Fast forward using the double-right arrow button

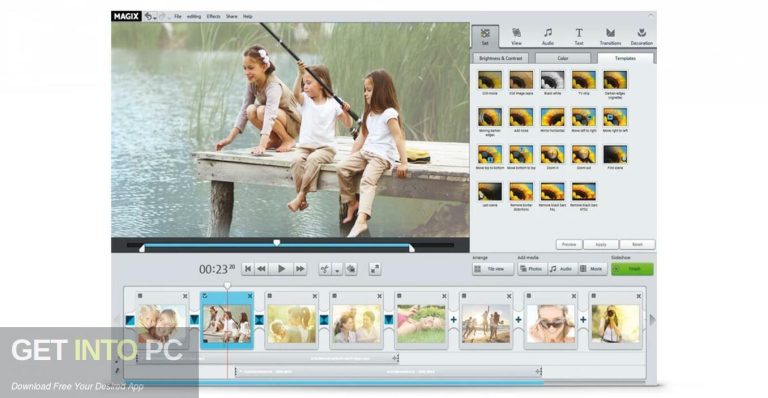point(300,269)
